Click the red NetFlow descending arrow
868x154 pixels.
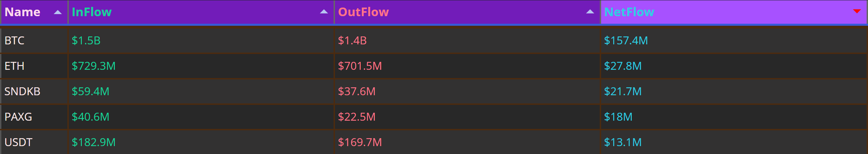pos(857,11)
